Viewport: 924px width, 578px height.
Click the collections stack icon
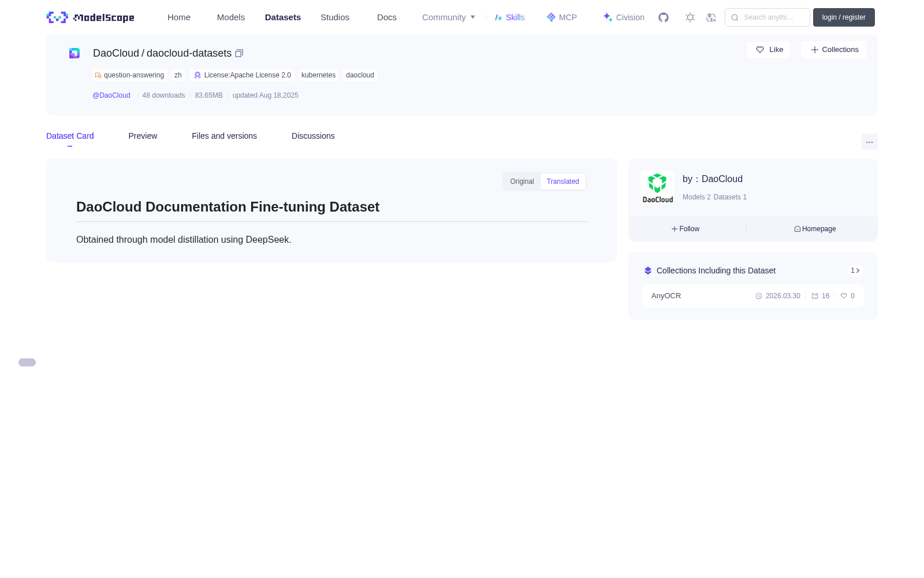tap(648, 271)
